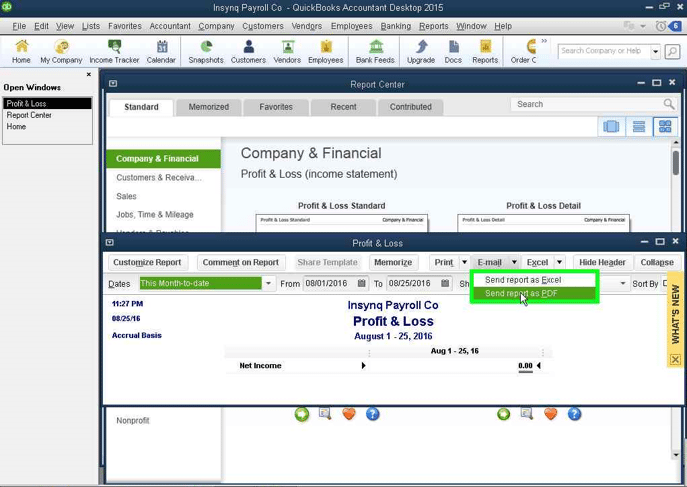Screen dimensions: 687x487
Task: Click the left green run report icon
Action: pyautogui.click(x=302, y=414)
